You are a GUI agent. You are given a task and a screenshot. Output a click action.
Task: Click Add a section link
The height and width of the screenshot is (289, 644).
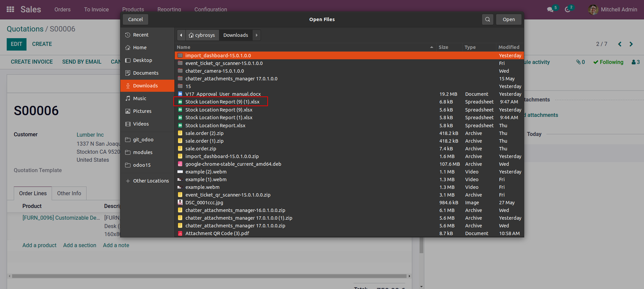(80, 245)
